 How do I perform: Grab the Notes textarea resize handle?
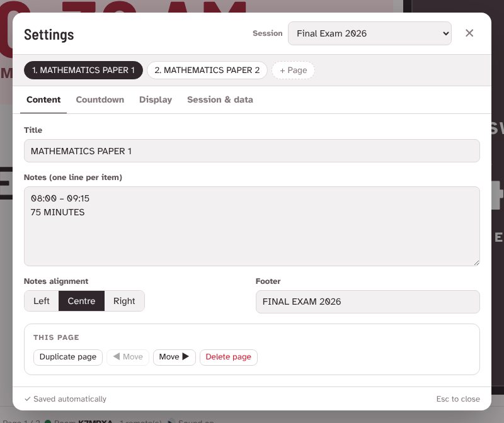(476, 262)
